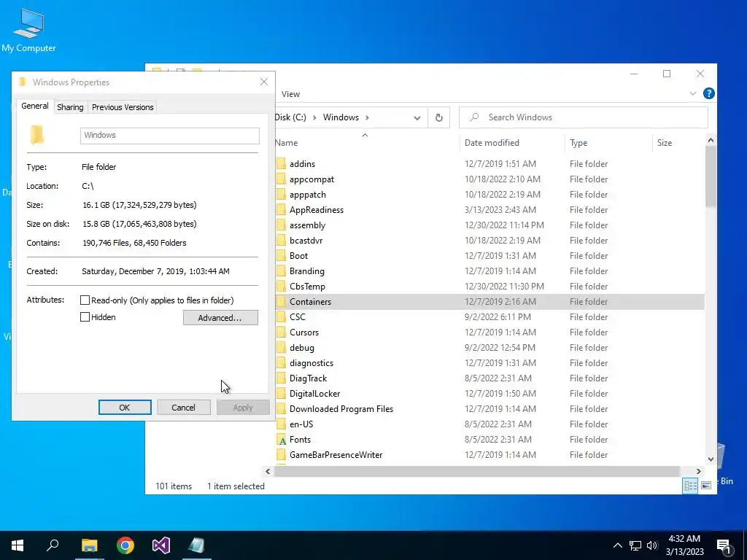Open File Explorer from the taskbar
This screenshot has height=560, width=747.
click(89, 545)
